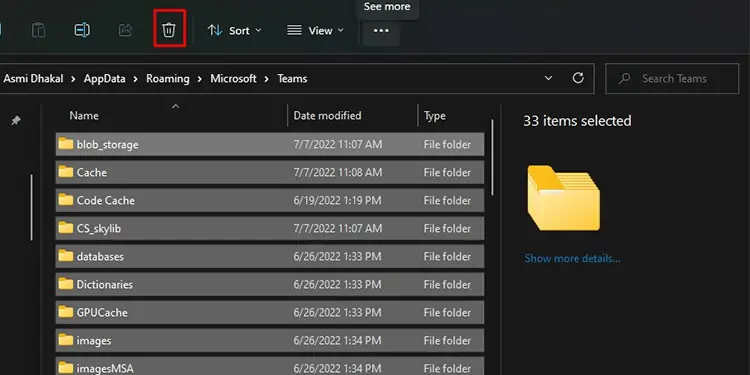Viewport: 750px width, 375px height.
Task: Select the blob_storage folder
Action: [270, 144]
